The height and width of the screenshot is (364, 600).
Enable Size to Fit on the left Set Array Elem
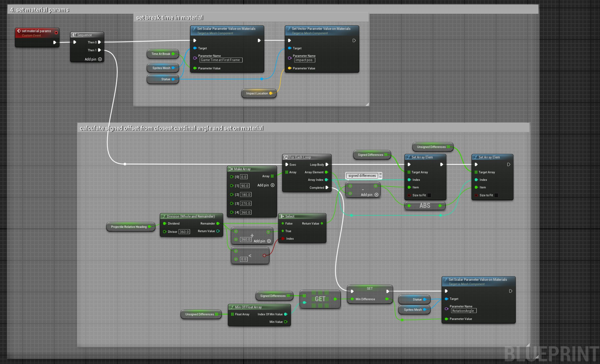429,195
